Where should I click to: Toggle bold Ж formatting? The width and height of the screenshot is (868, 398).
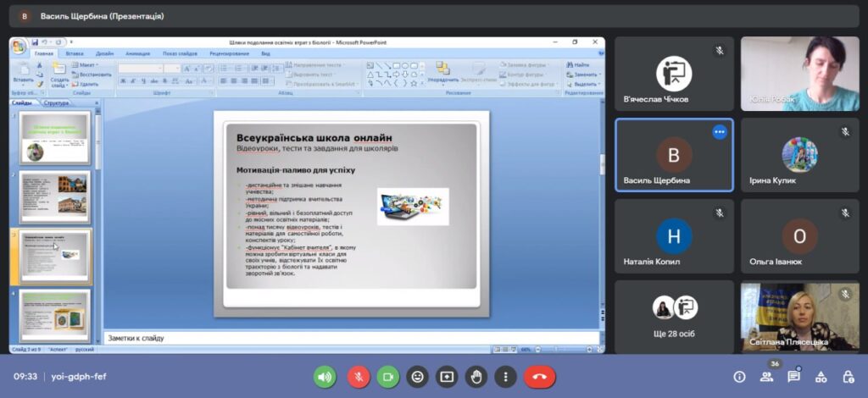coord(123,81)
